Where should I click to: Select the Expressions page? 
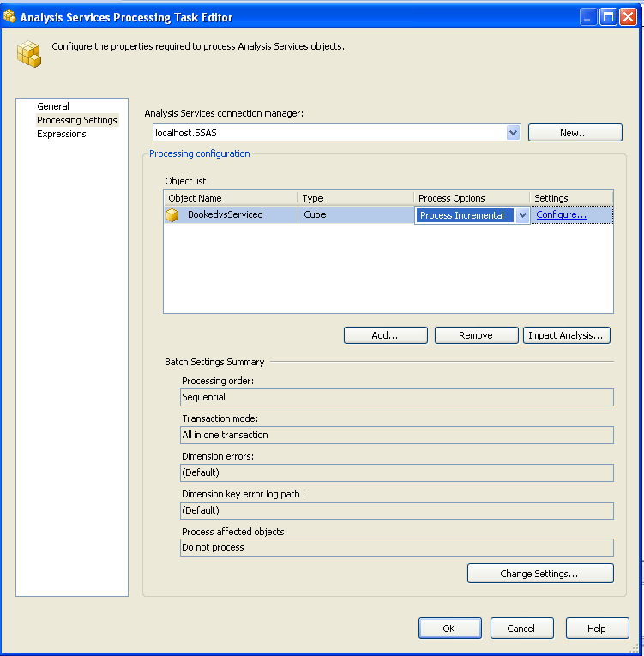click(x=62, y=134)
